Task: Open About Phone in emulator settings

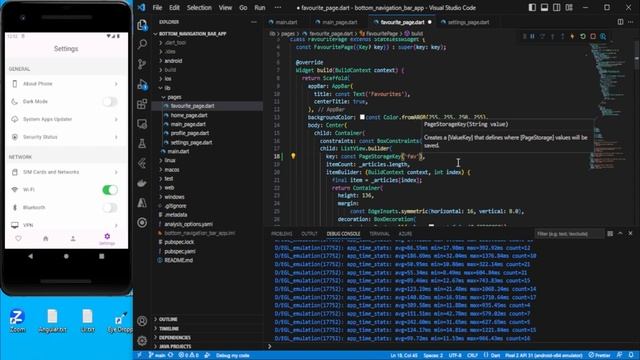Action: click(66, 84)
